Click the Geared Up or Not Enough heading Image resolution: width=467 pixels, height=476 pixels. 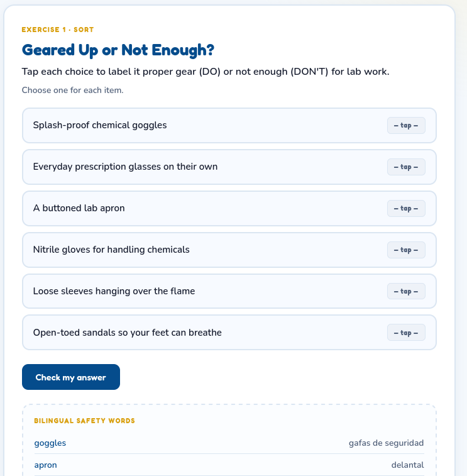click(x=118, y=50)
